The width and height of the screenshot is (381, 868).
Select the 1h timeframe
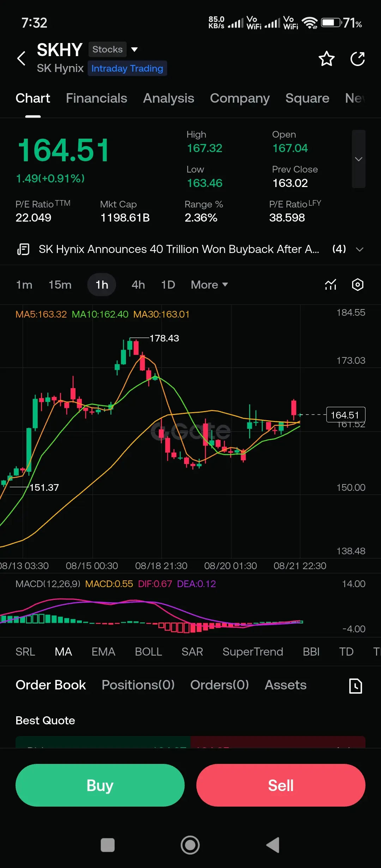pos(102,285)
